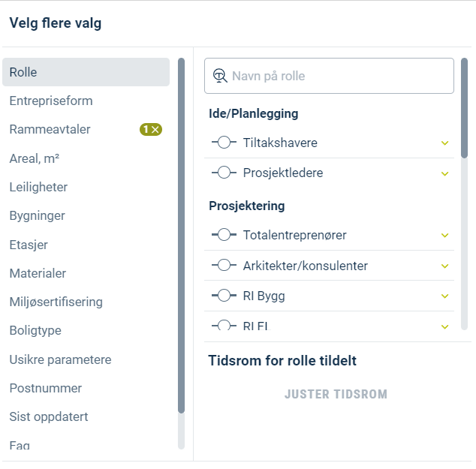Toggle the Totalentreprenører role switch

pos(224,235)
